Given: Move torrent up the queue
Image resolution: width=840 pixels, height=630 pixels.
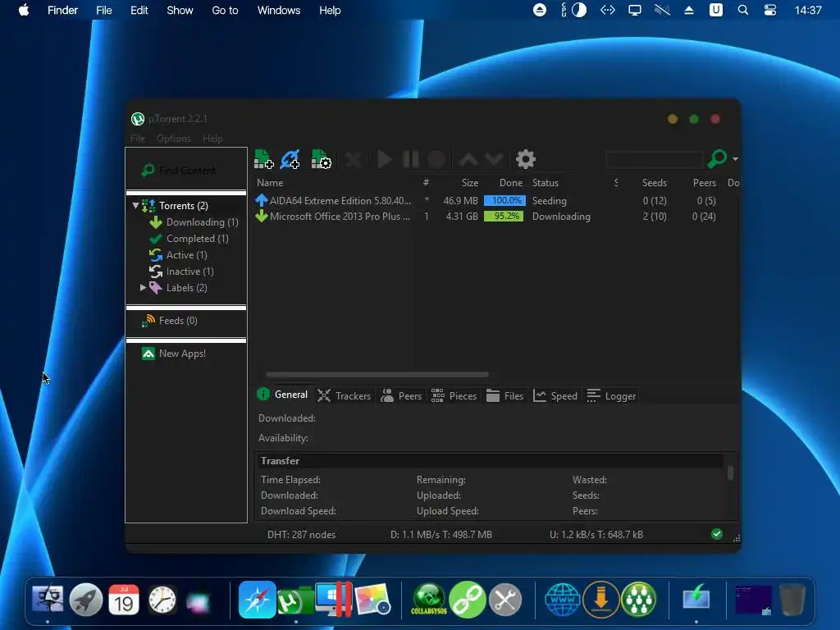Looking at the screenshot, I should (468, 159).
